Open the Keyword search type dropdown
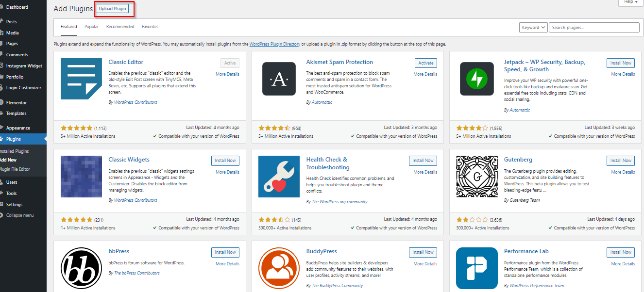This screenshot has height=292, width=644. 533,28
